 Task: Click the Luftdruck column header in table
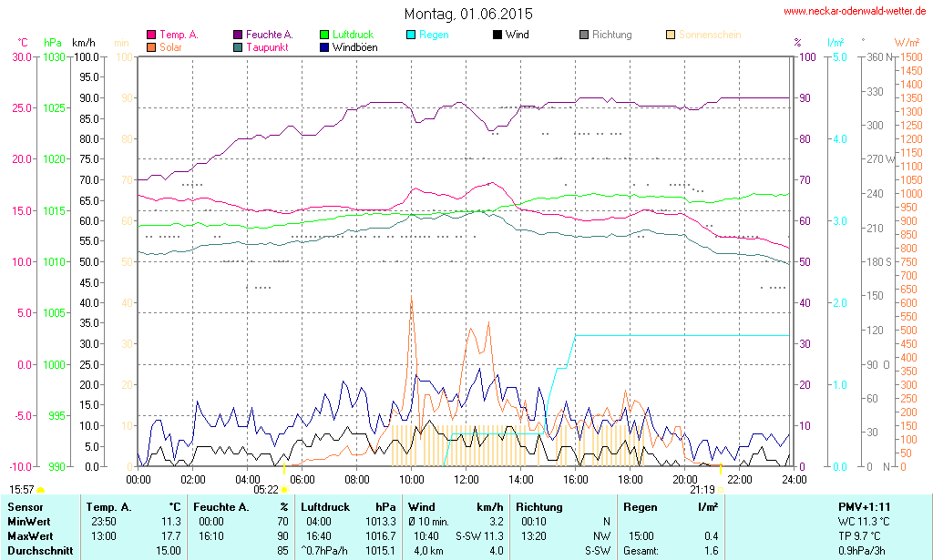coord(325,506)
